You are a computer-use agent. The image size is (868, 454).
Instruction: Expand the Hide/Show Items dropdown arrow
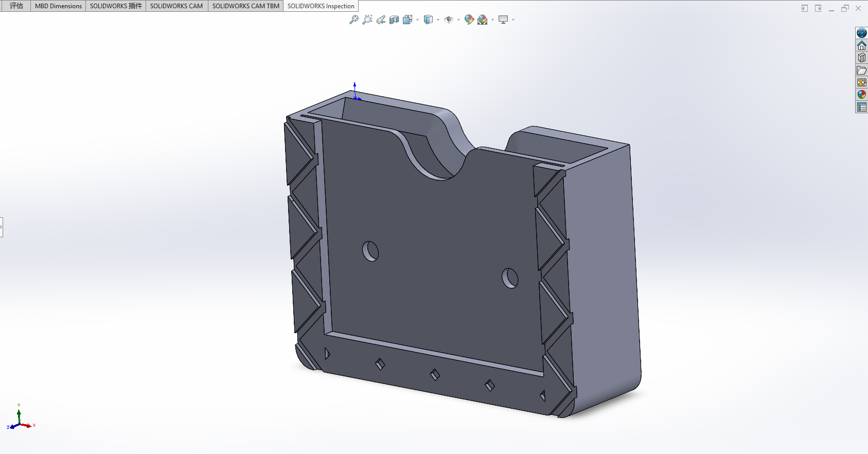tap(458, 20)
